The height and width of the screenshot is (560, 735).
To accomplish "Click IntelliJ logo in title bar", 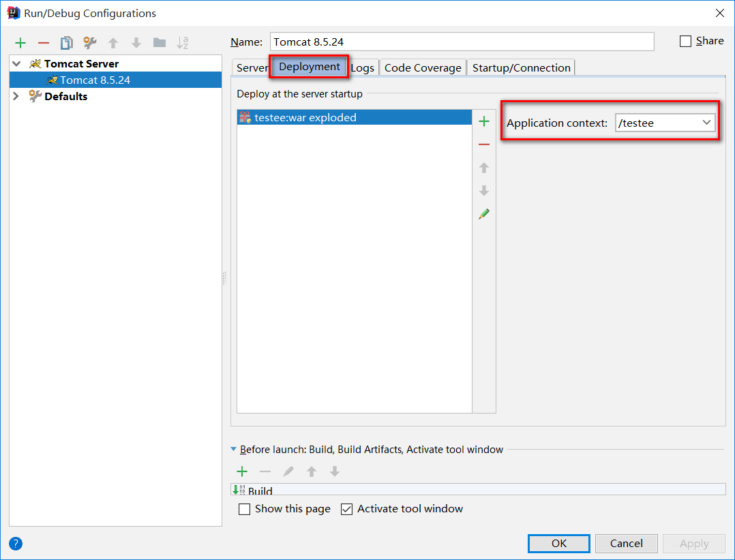I will click(x=14, y=13).
